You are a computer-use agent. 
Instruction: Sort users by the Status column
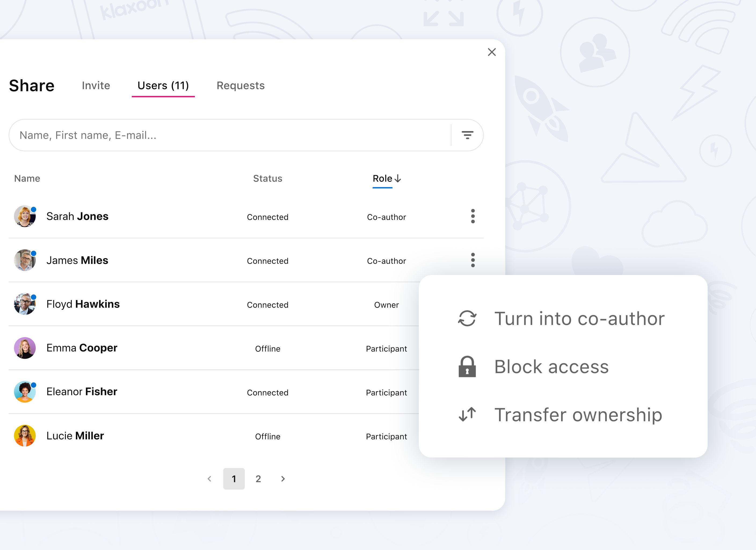coord(267,178)
